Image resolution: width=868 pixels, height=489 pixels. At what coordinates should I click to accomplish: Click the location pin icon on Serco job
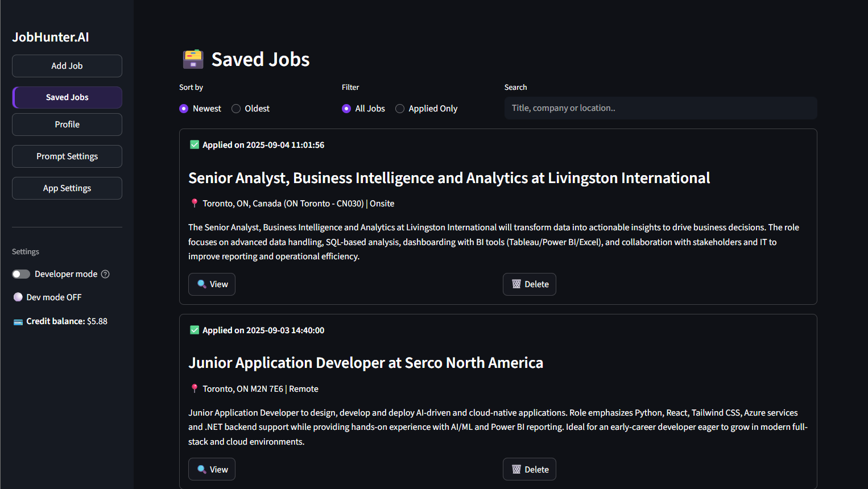[195, 388]
